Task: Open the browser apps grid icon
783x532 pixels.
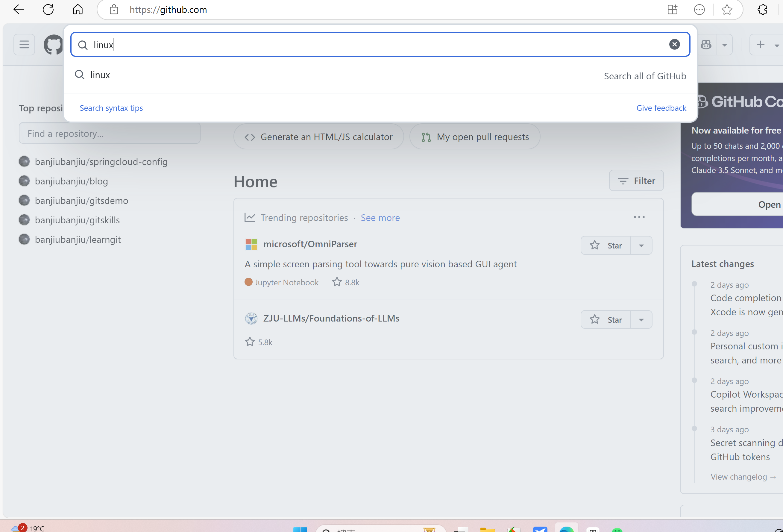Action: [673, 10]
